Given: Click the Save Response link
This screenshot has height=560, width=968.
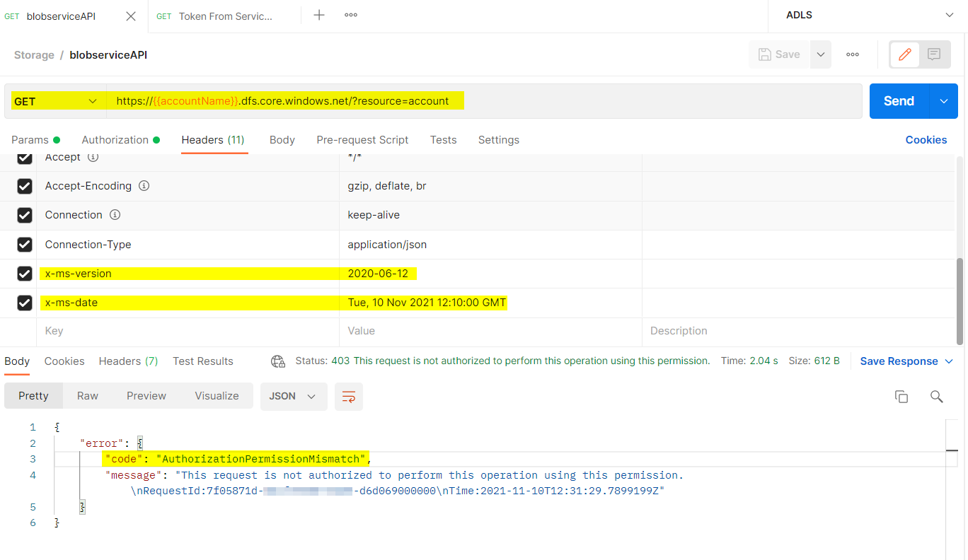Looking at the screenshot, I should tap(899, 361).
